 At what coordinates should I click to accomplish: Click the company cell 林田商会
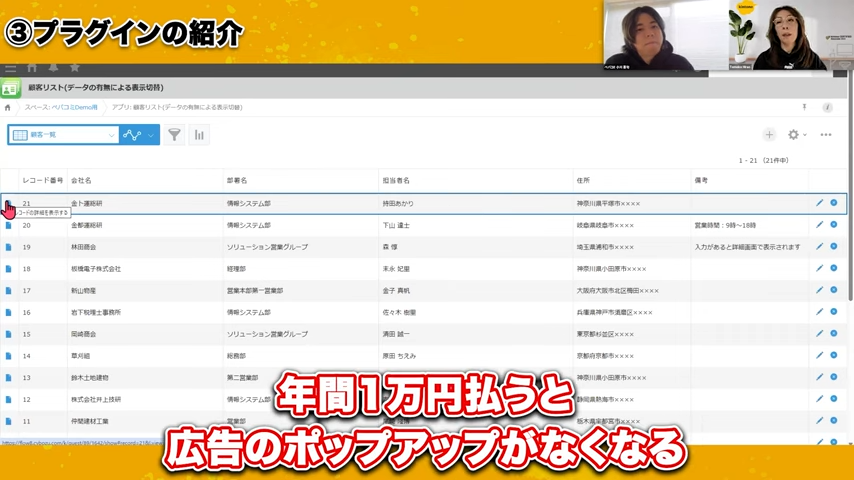coord(83,247)
